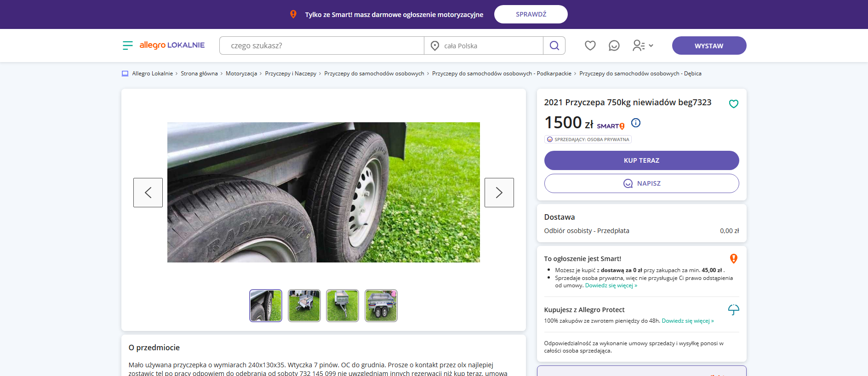Click 'Odbiór osobisty - Przedpłata' delivery row
This screenshot has height=376, width=868.
641,231
